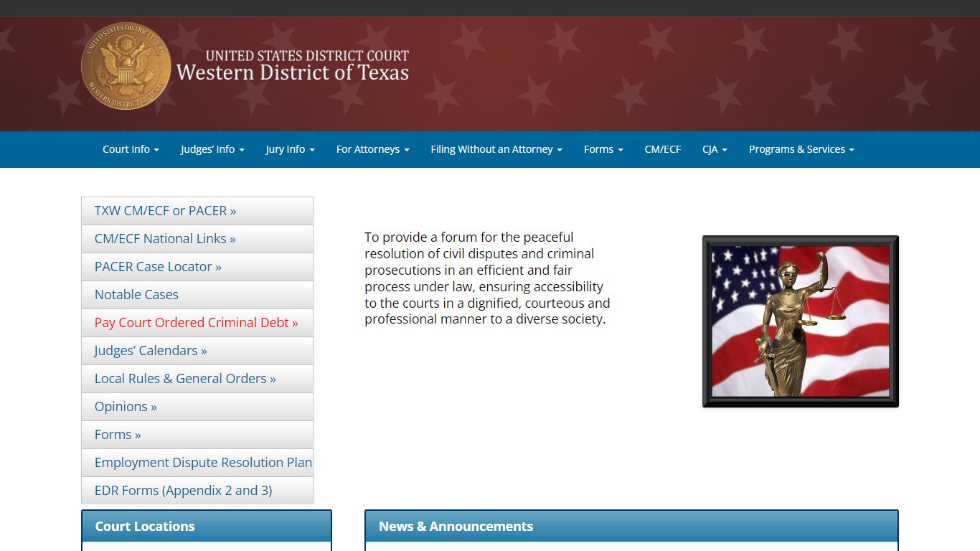
Task: Open the Jury Info dropdown
Action: [290, 149]
